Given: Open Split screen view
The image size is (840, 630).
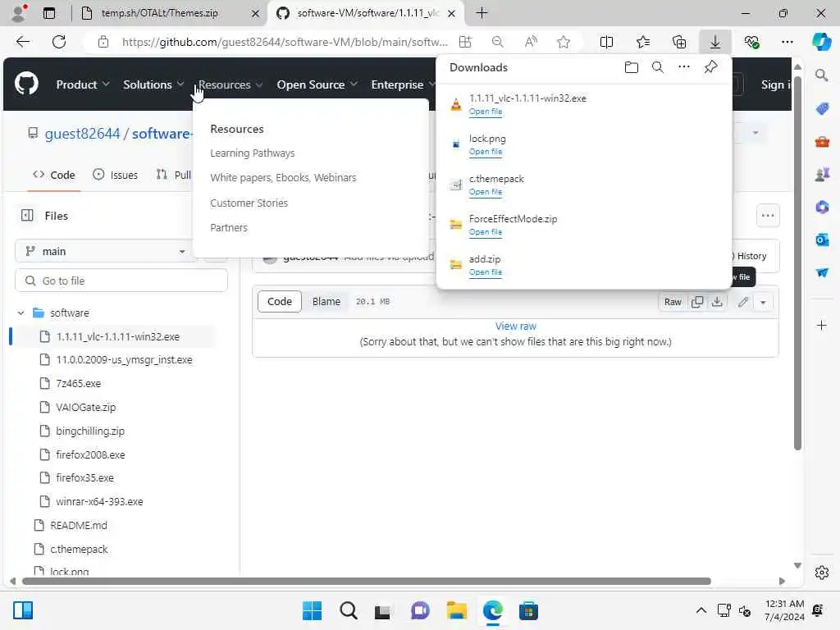Looking at the screenshot, I should pos(606,42).
